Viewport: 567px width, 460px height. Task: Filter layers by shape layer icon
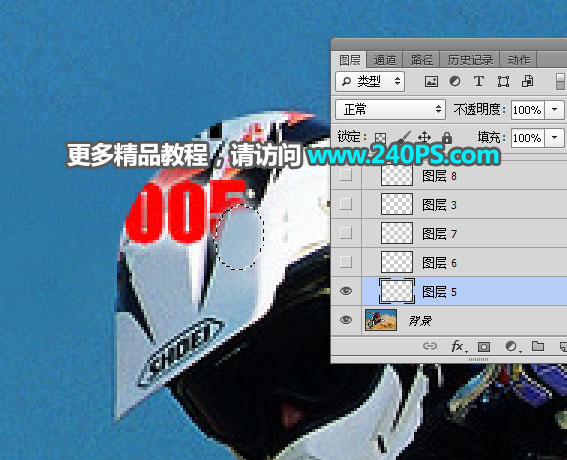[503, 81]
